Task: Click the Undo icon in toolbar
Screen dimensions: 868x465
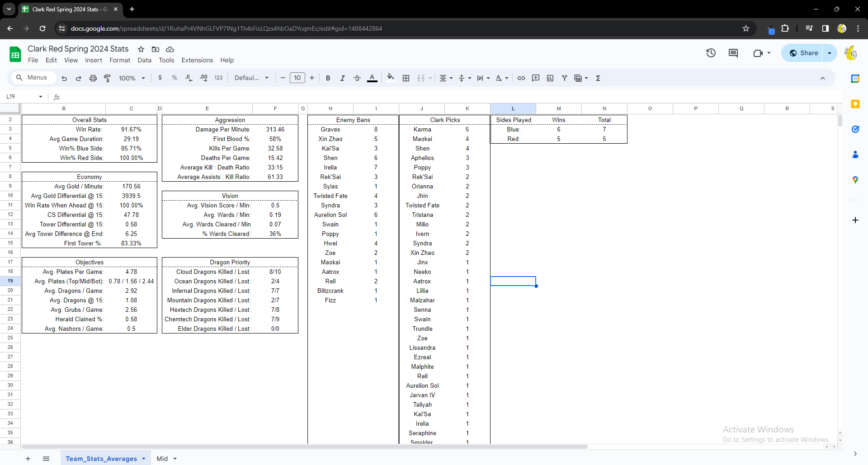Action: 64,78
